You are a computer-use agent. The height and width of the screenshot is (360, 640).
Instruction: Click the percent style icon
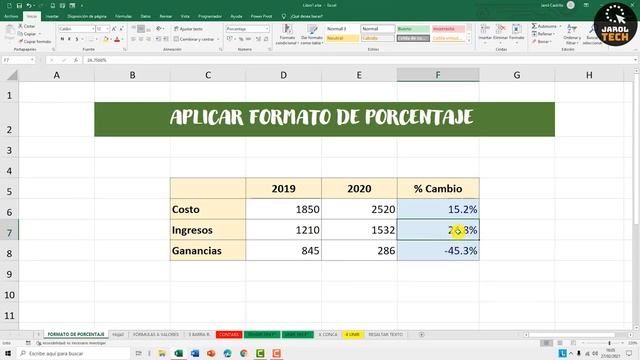coord(241,39)
